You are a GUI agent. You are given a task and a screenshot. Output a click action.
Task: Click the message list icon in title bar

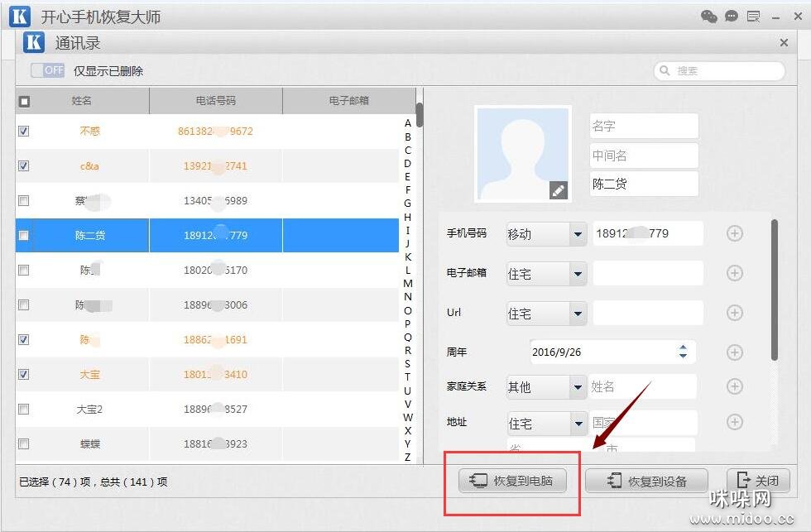754,17
